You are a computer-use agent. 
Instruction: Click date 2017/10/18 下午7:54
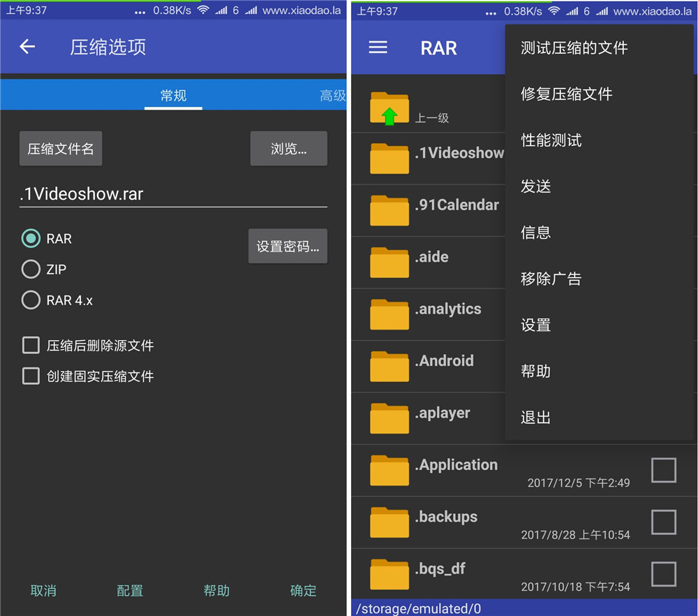pyautogui.click(x=576, y=587)
